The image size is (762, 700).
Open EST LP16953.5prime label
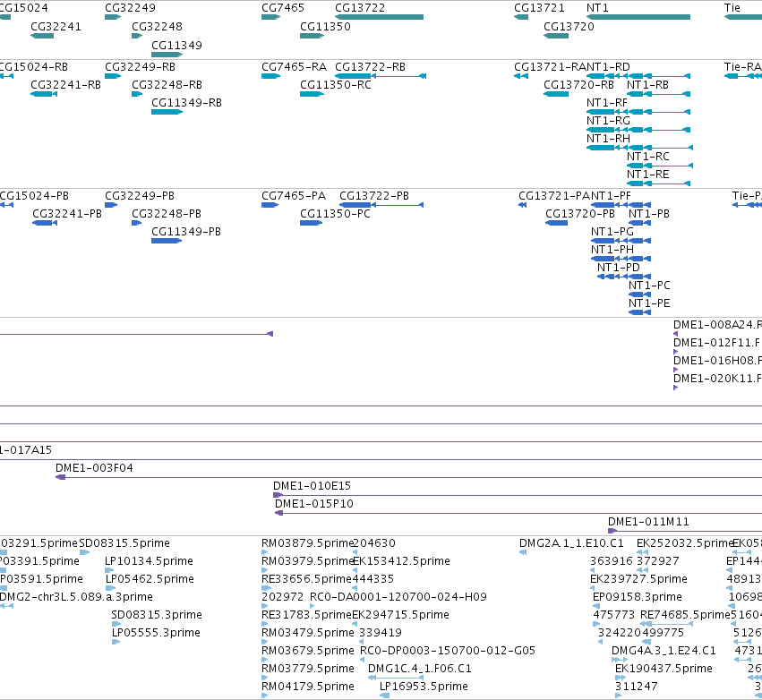tap(424, 687)
